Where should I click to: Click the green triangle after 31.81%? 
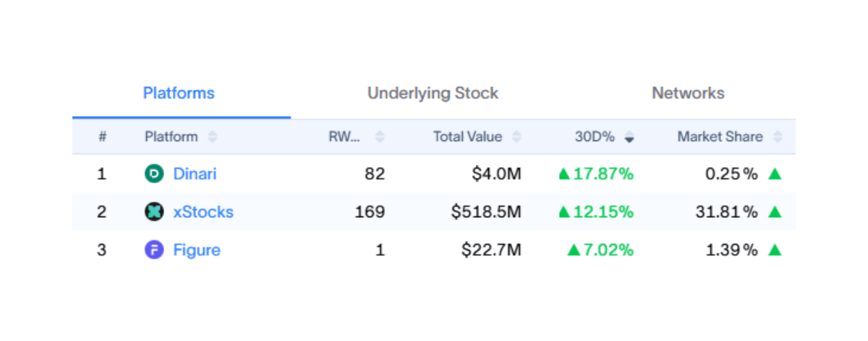pos(775,212)
